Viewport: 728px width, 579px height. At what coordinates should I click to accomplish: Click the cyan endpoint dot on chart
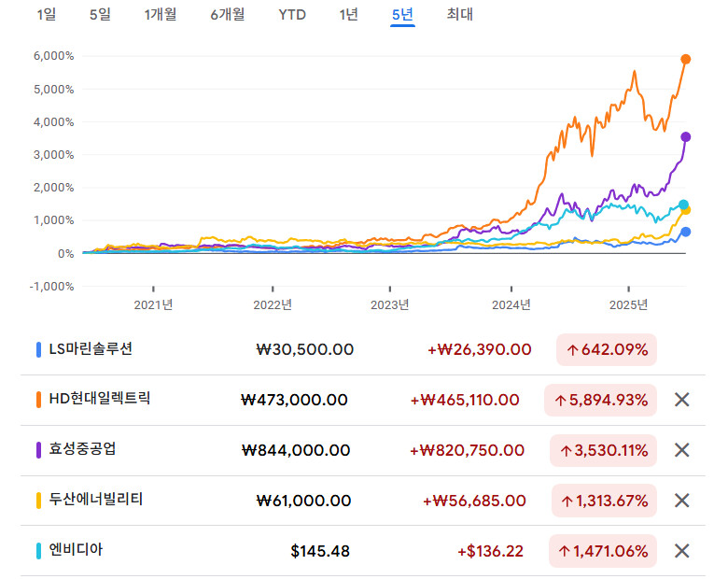tap(684, 205)
